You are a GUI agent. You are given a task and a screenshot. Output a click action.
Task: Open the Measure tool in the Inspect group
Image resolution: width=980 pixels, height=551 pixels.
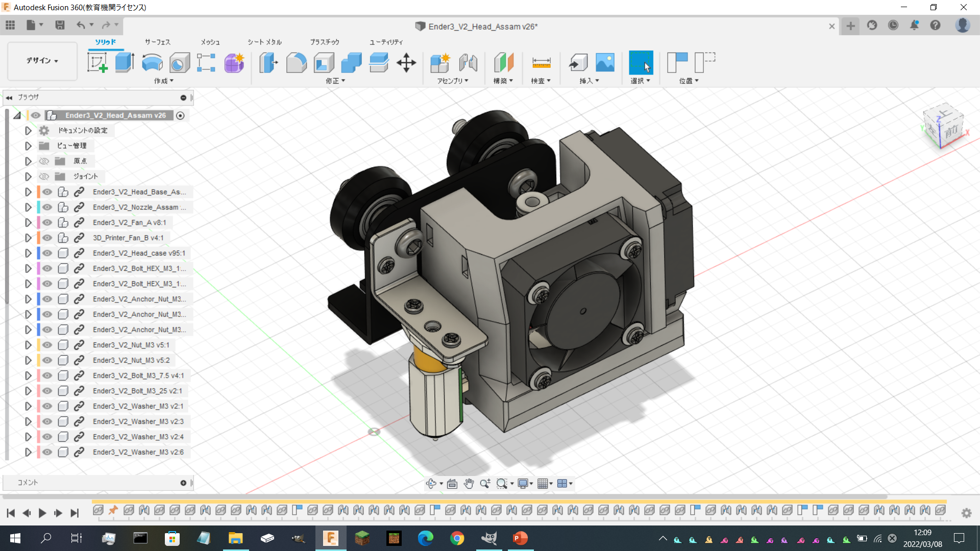pos(541,63)
